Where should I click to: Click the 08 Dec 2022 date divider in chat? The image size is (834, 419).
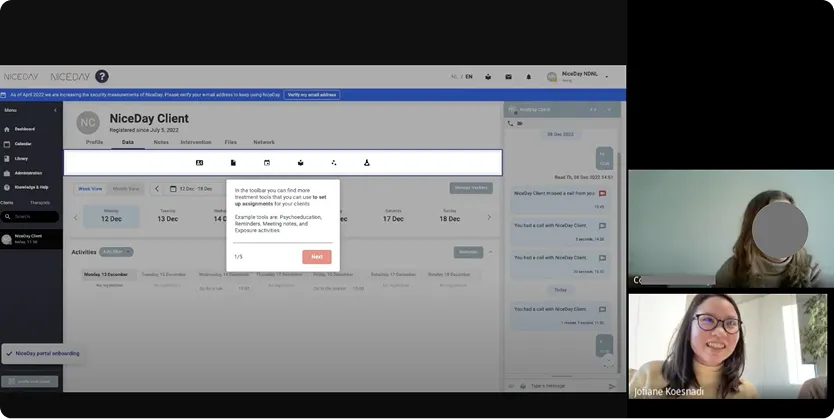tap(561, 135)
